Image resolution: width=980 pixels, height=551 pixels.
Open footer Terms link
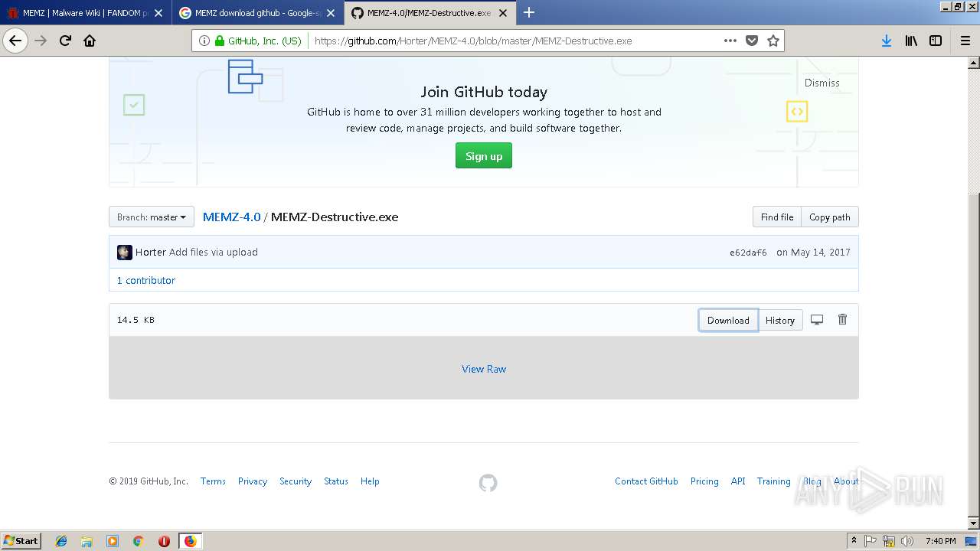(213, 481)
